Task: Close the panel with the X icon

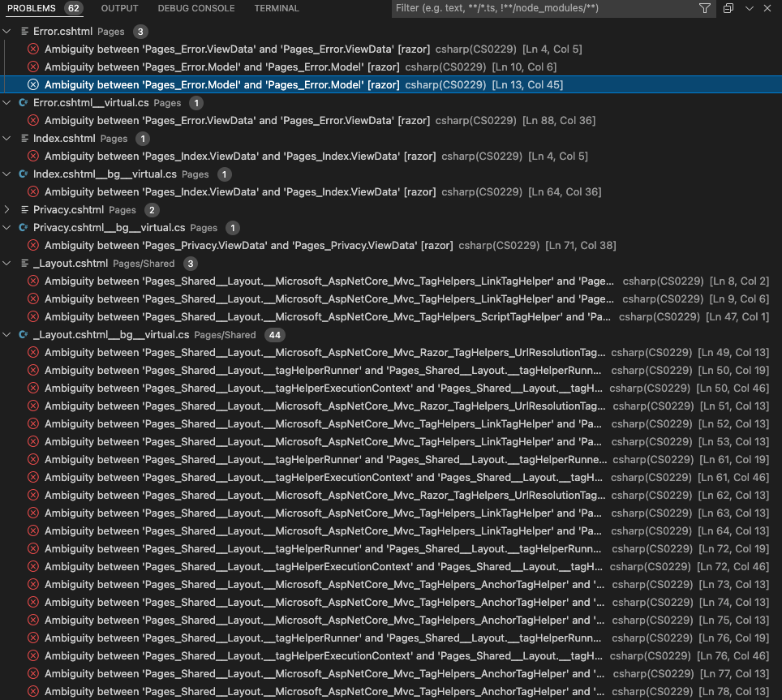Action: (767, 8)
